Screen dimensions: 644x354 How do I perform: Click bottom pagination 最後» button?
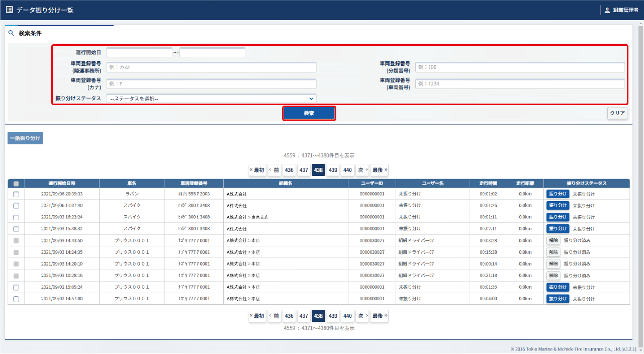pos(380,316)
